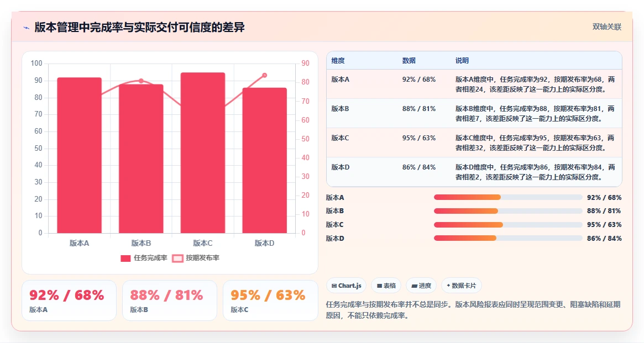Image resolution: width=644 pixels, height=343 pixels.
Task: Click the 版本A description with 两者相差24
Action: point(535,84)
